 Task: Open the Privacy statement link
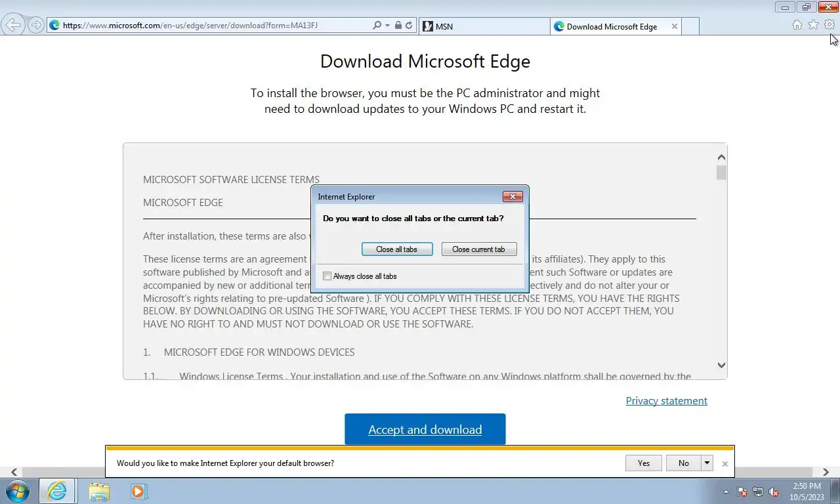point(667,401)
